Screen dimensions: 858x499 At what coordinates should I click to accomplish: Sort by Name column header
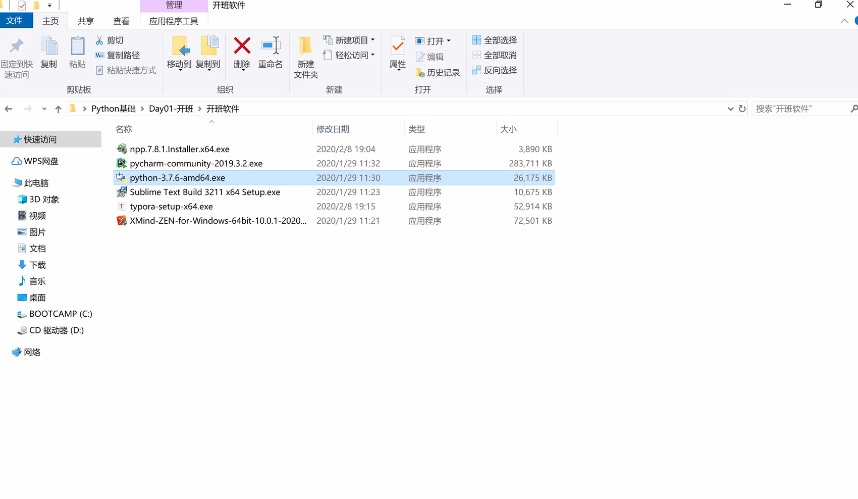[124, 129]
